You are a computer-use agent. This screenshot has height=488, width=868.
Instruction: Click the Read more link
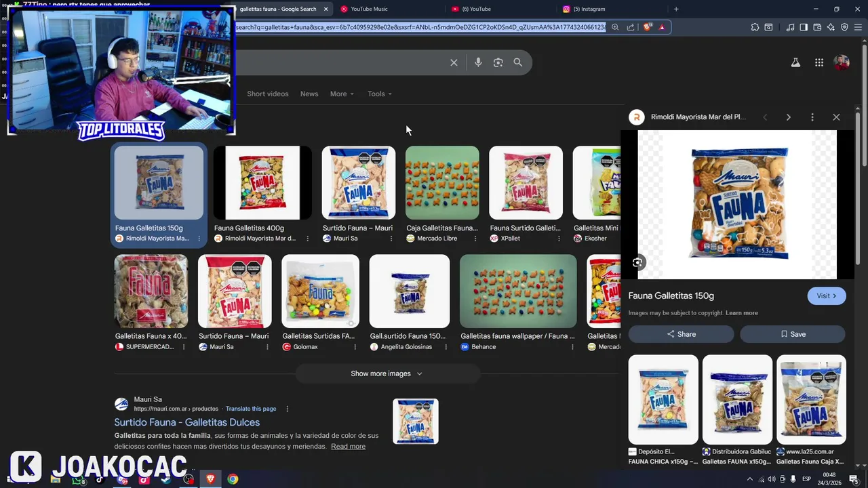(348, 447)
